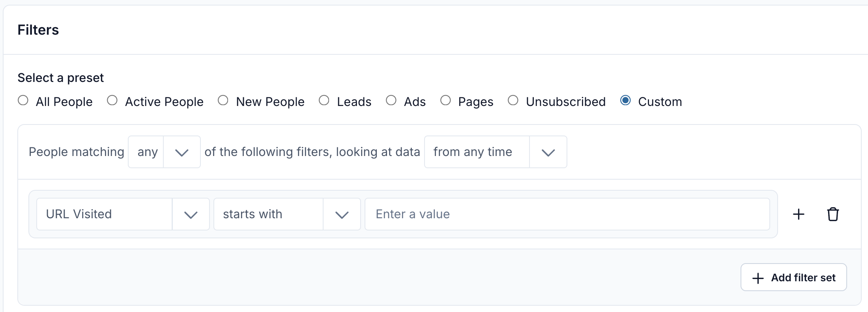The image size is (868, 312).
Task: Click 'of the following filters, looking at data' text
Action: 312,152
